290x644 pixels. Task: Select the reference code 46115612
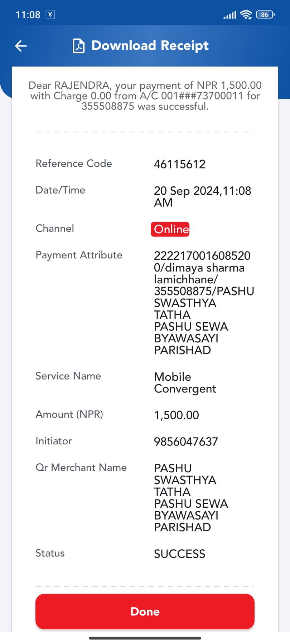coord(180,164)
